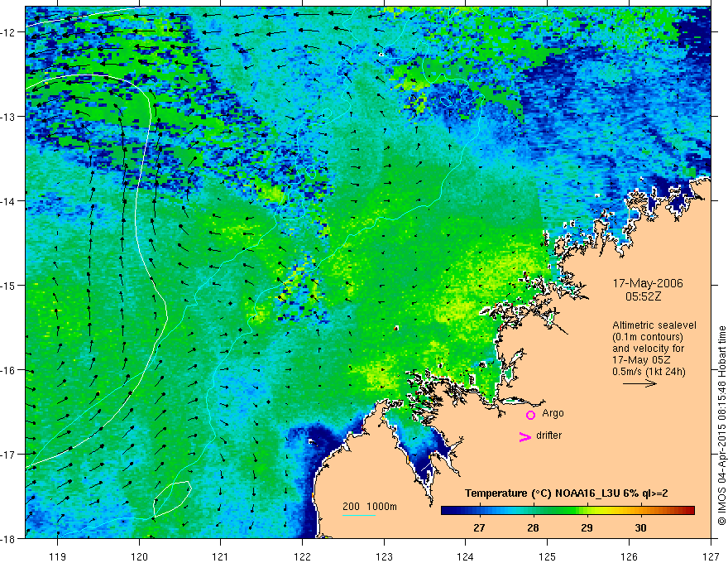
Task: Click the 29 value on temperature scale
Action: click(x=587, y=527)
